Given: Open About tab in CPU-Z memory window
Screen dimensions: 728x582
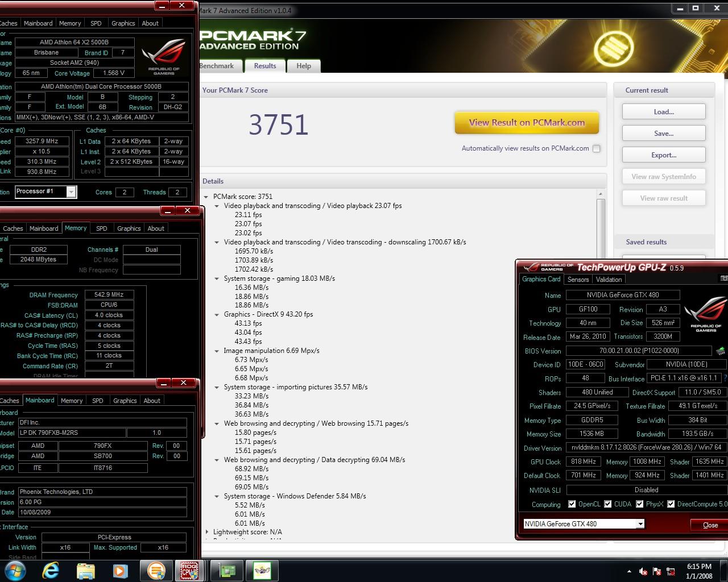Looking at the screenshot, I should pyautogui.click(x=156, y=228).
